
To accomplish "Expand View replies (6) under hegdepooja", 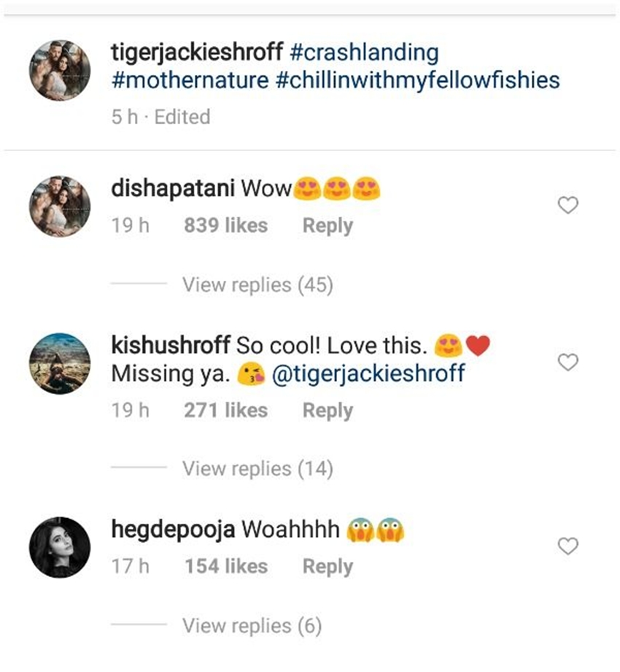I will click(252, 625).
